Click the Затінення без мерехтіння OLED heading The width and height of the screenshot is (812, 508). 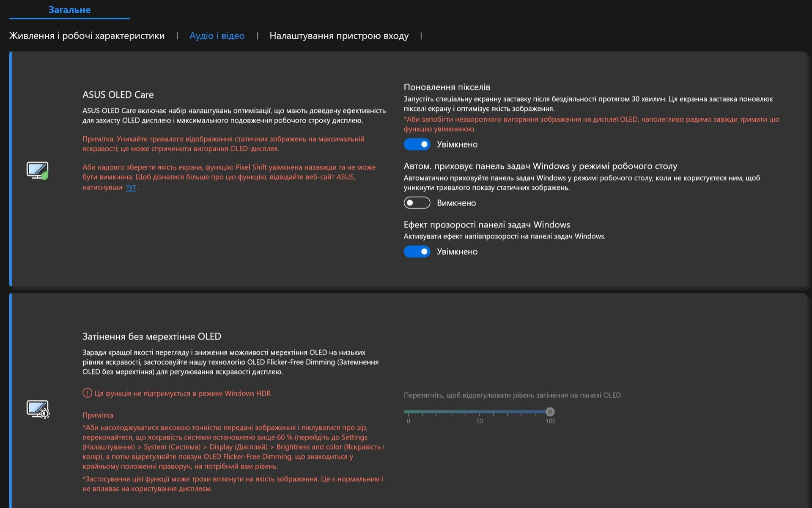tap(152, 336)
